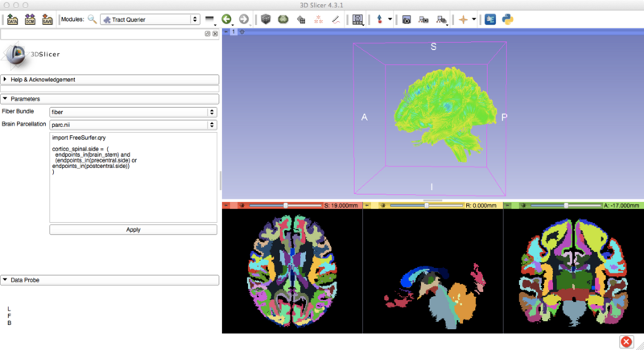Click the Load Data toolbar icon

tap(13, 19)
